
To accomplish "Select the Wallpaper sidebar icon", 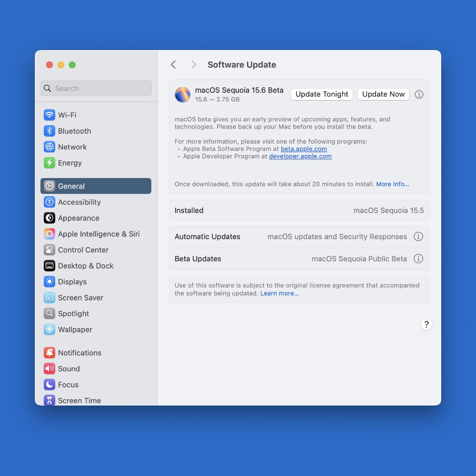I will [x=50, y=329].
